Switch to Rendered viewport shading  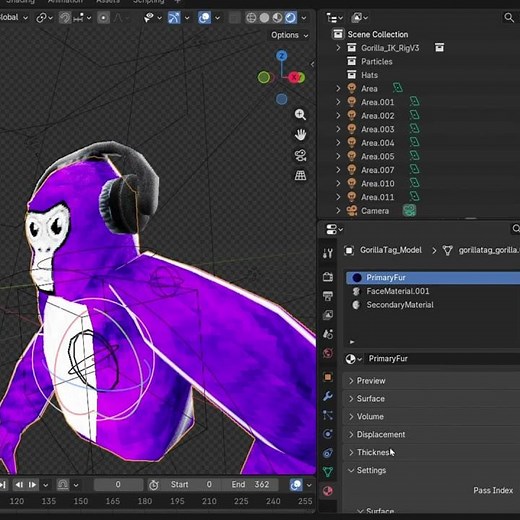(290, 18)
